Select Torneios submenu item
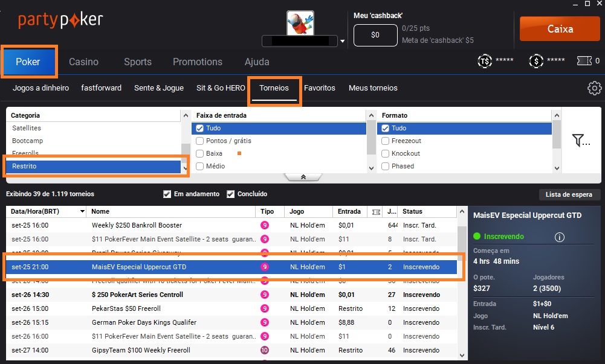The image size is (605, 364). [274, 88]
